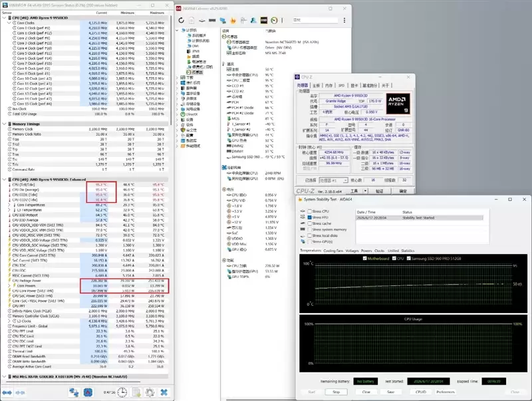Click the Stop button in stability test
This screenshot has width=532, height=401.
(336, 392)
